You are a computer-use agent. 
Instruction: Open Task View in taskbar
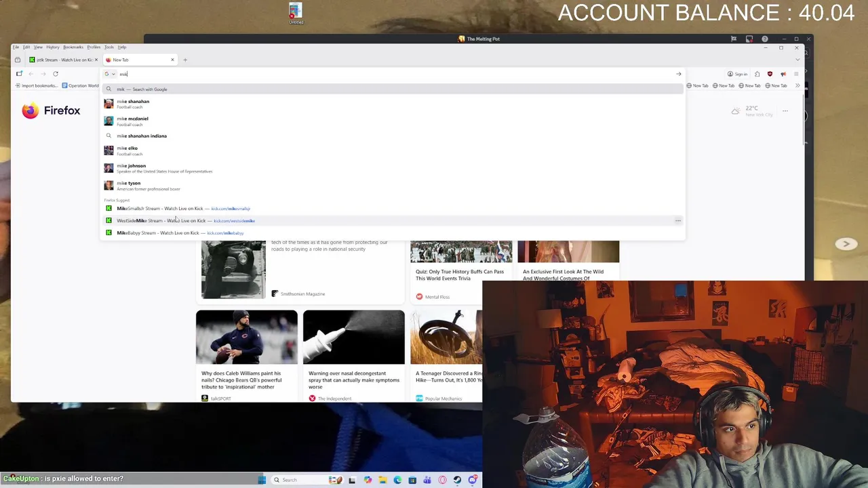(352, 480)
